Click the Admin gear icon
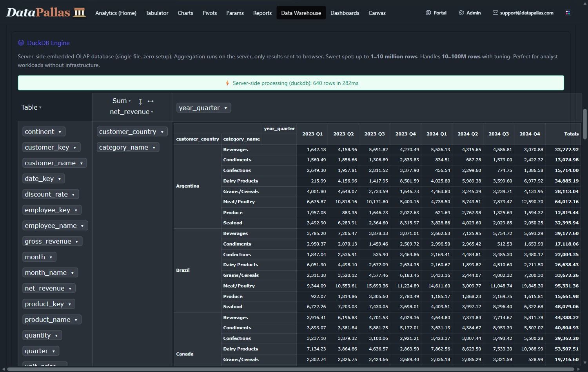Image resolution: width=588 pixels, height=372 pixels. 461,13
